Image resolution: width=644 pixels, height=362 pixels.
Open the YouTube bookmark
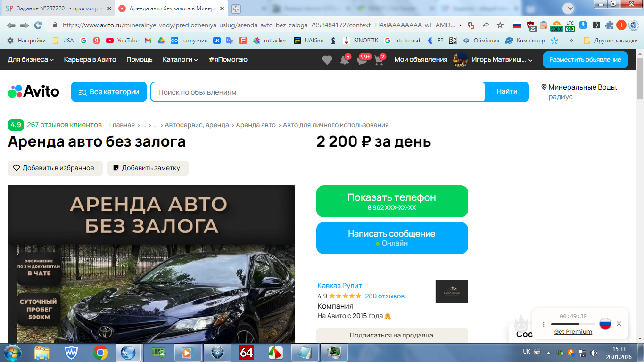[122, 41]
